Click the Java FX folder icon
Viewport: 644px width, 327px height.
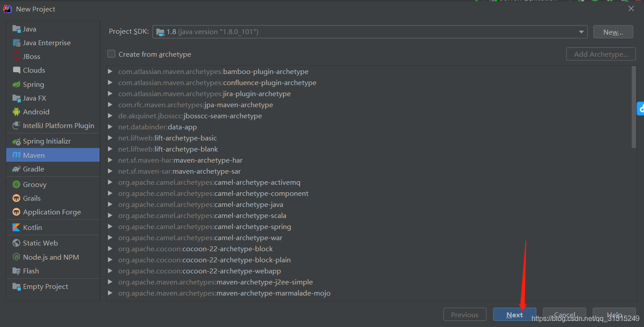coord(16,98)
